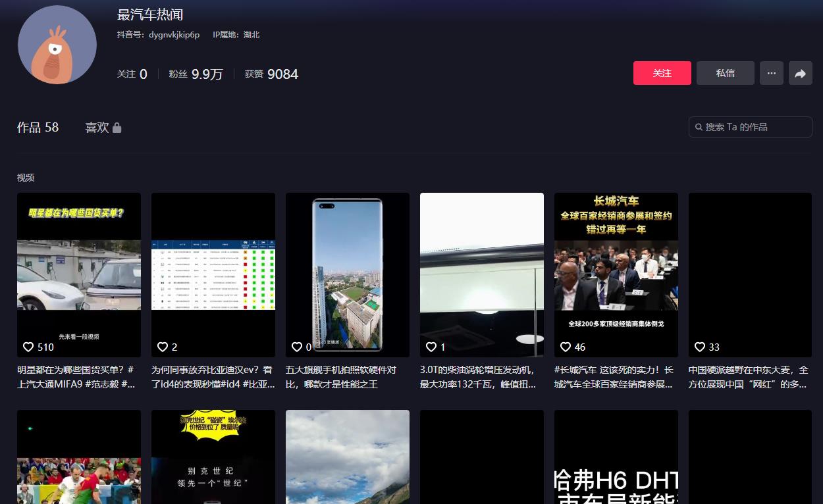Click heart icon showing 0 likes
The width and height of the screenshot is (823, 504).
click(x=297, y=347)
